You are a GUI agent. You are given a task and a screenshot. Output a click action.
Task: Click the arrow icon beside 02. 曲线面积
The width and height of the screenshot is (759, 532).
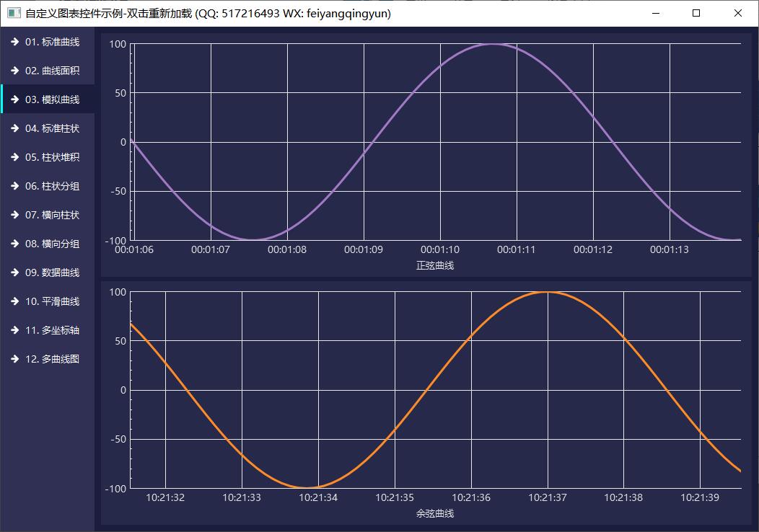click(x=14, y=71)
